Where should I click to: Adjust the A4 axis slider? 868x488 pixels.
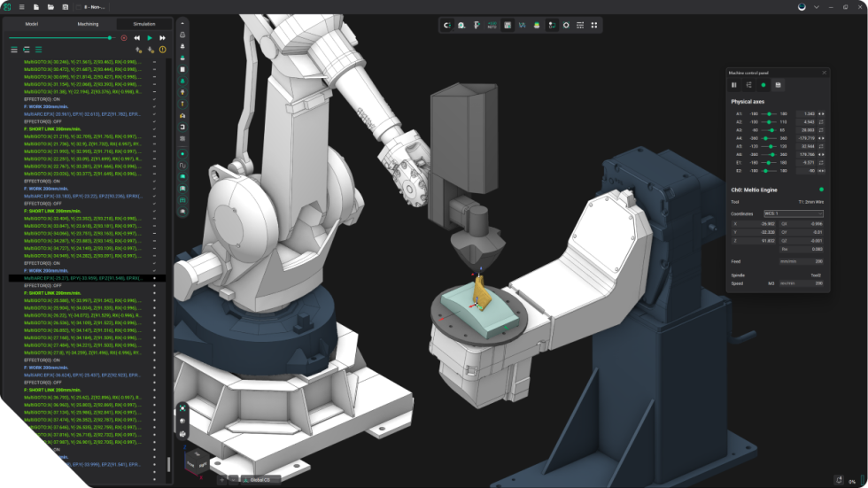(x=769, y=138)
